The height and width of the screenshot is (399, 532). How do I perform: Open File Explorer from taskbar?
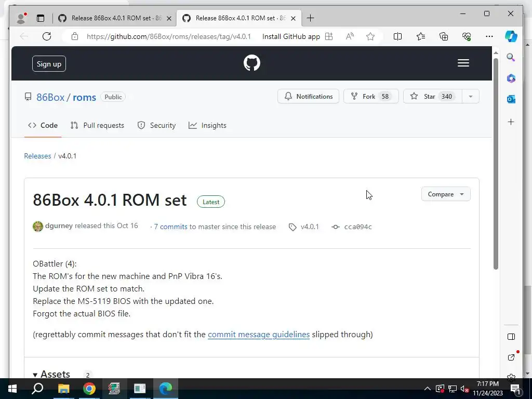tap(63, 389)
